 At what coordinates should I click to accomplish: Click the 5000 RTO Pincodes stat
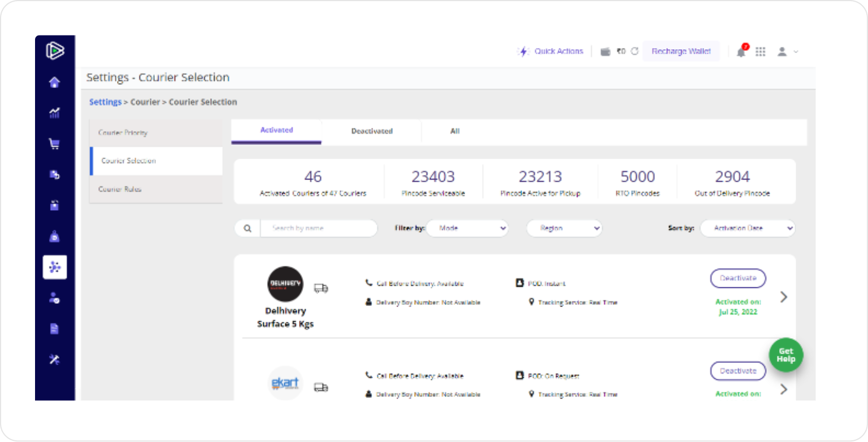click(x=637, y=183)
